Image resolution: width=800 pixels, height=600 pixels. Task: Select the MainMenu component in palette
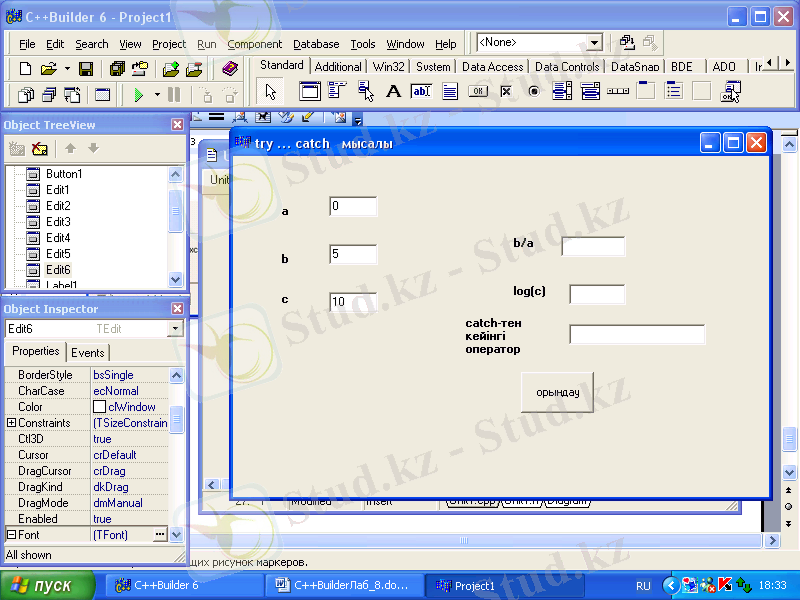coord(337,91)
